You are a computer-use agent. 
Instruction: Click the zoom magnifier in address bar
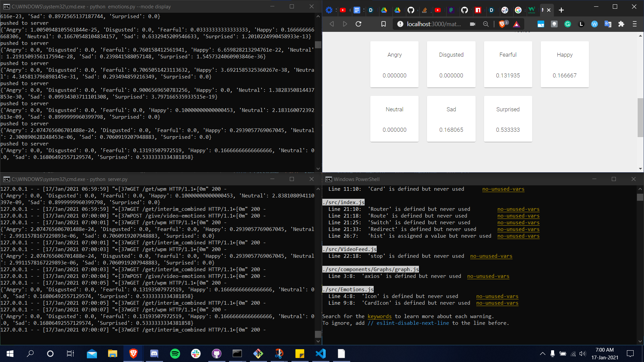486,24
